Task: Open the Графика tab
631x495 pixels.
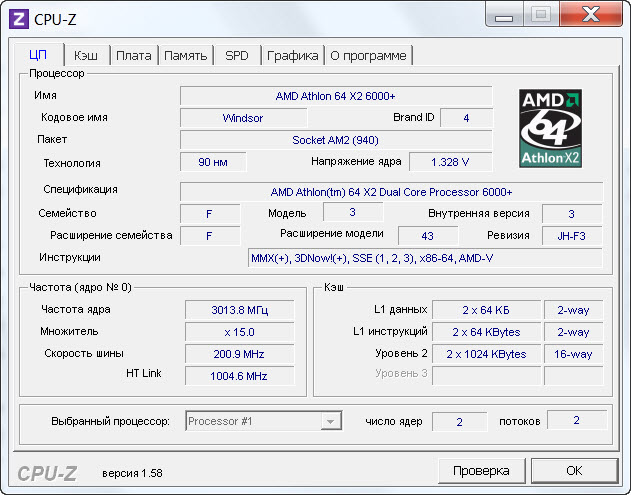Action: point(293,56)
